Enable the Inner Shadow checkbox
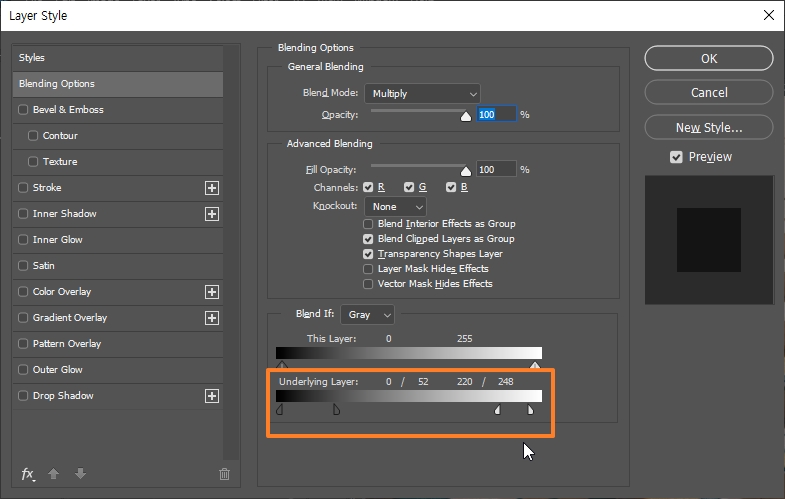The image size is (785, 499). pos(23,214)
